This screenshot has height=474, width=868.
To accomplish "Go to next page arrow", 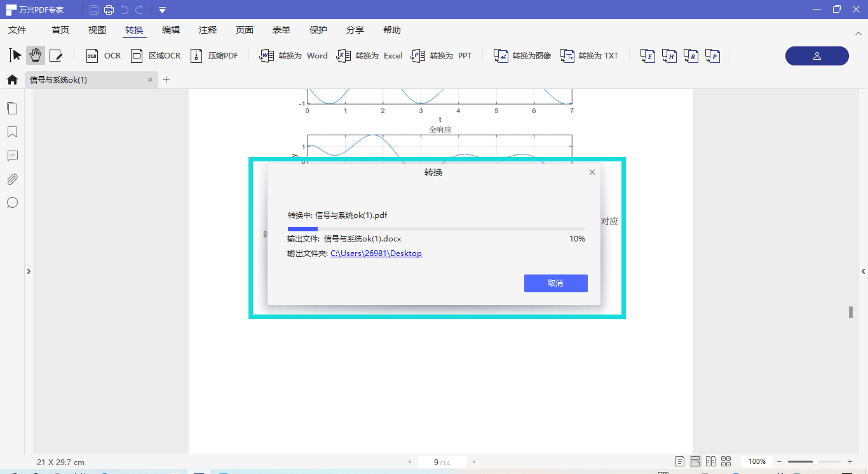I will pyautogui.click(x=474, y=462).
